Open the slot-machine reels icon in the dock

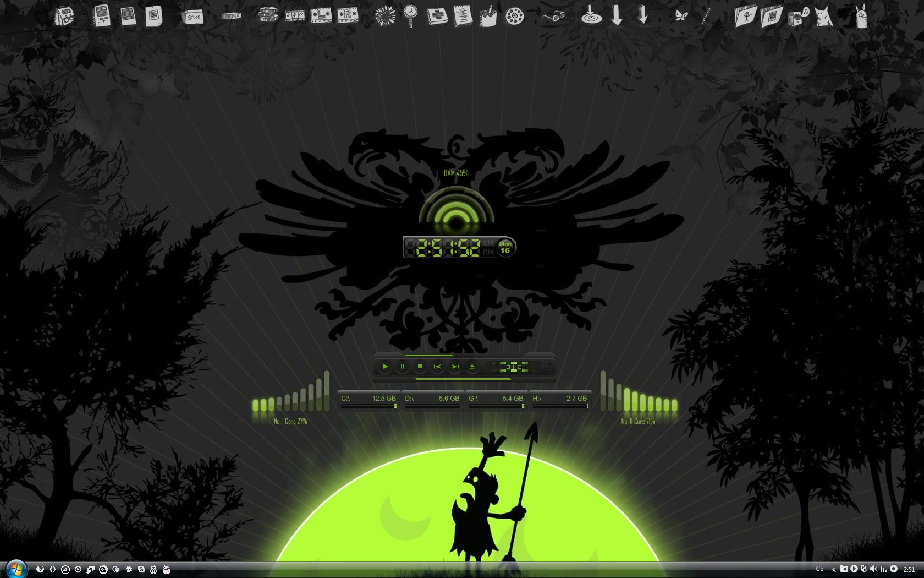pos(295,15)
